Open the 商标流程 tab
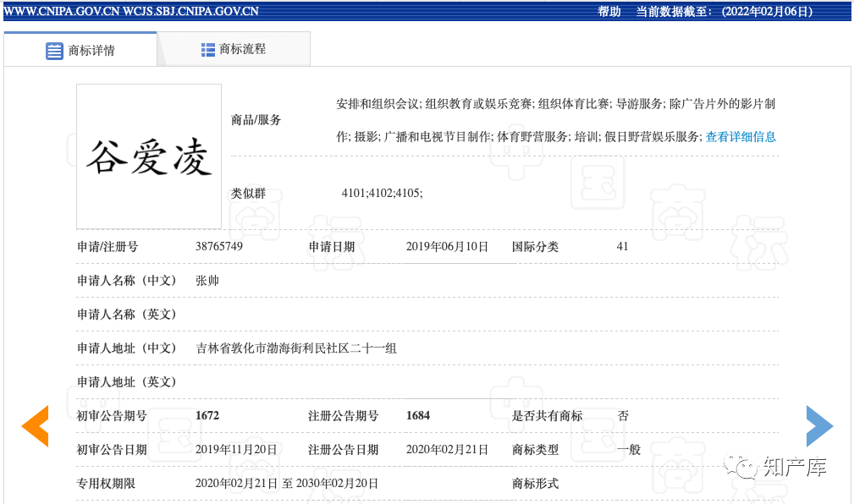The width and height of the screenshot is (854, 504). [x=242, y=49]
